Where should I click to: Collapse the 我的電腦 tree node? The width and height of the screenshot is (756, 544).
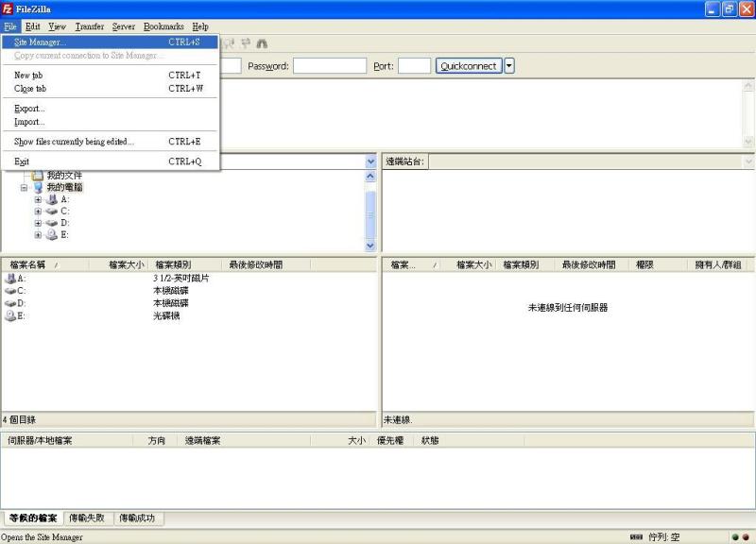[25, 187]
